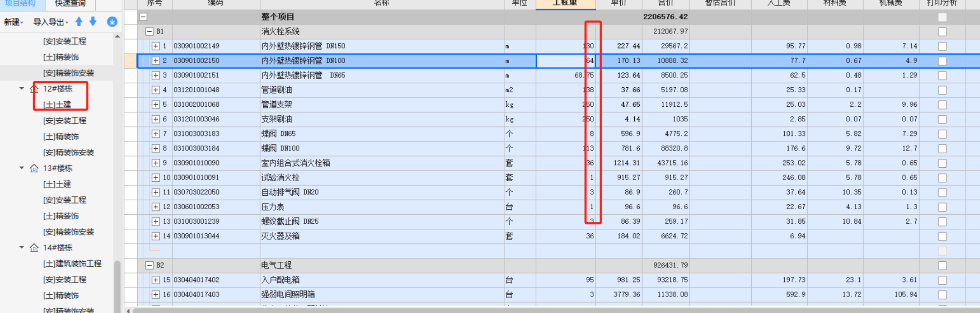The image size is (980, 313).
Task: Click total price 2206576.42
Action: (665, 17)
